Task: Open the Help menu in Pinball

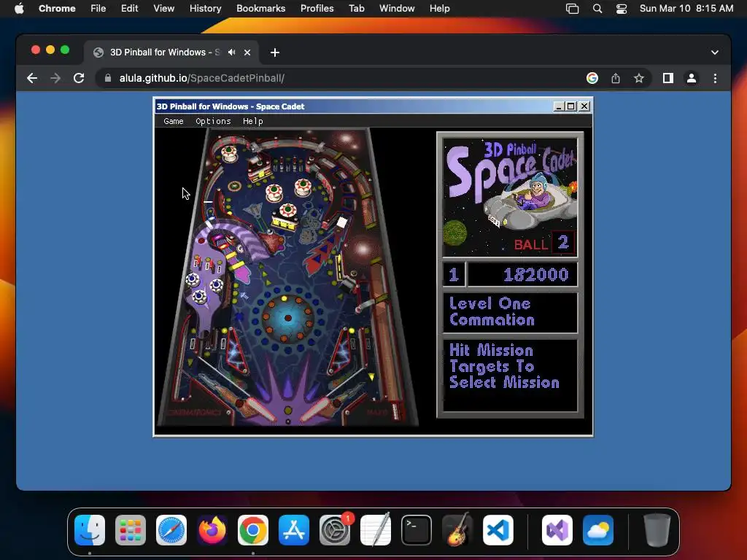Action: [x=252, y=121]
